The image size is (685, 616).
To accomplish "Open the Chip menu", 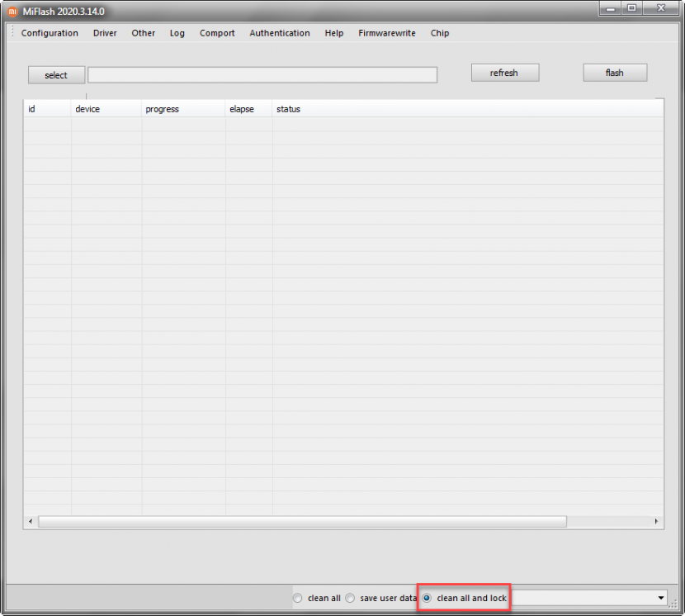I will point(440,33).
